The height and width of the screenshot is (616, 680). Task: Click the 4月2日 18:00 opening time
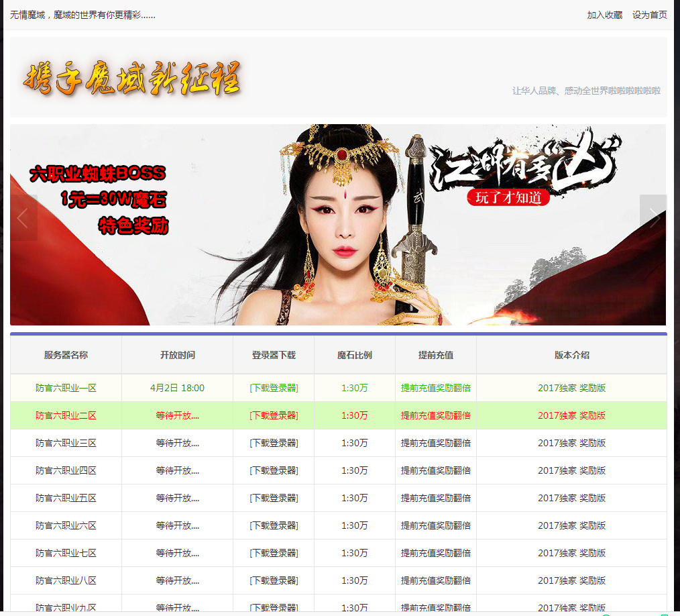click(x=177, y=387)
